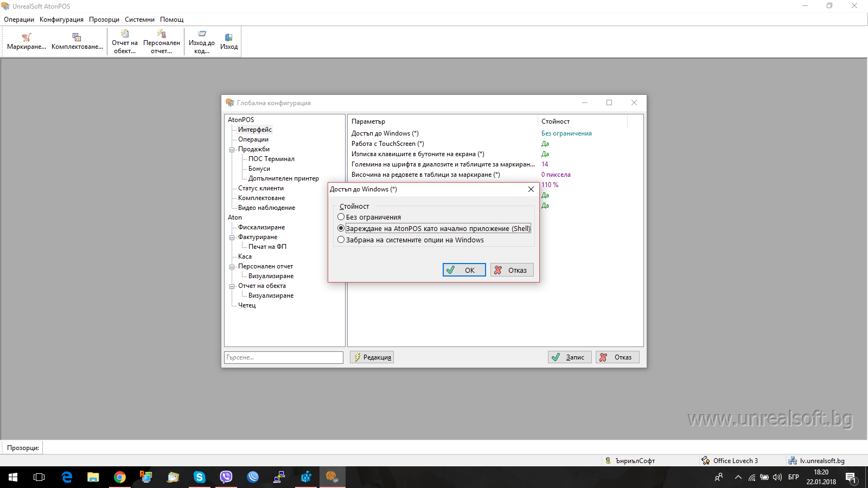Select ПОС Терминал in the tree
The image size is (868, 488).
pyautogui.click(x=271, y=159)
